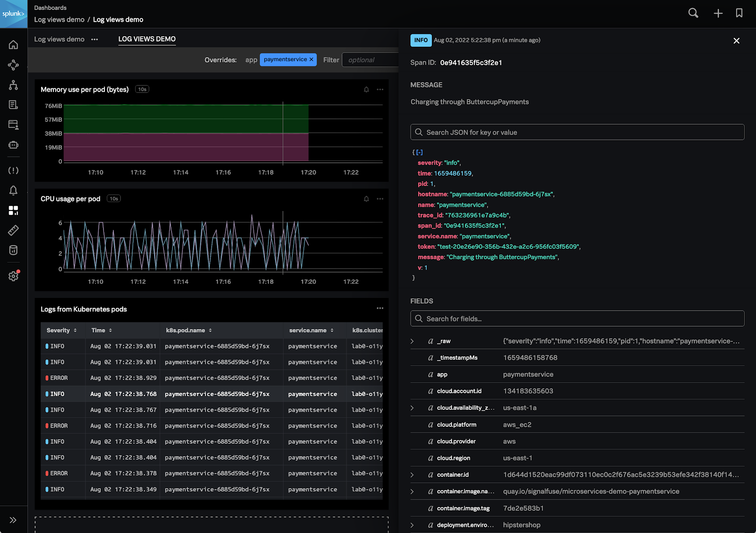Click the Home icon at sidebar top
Viewport: 756px width, 533px height.
pos(13,45)
